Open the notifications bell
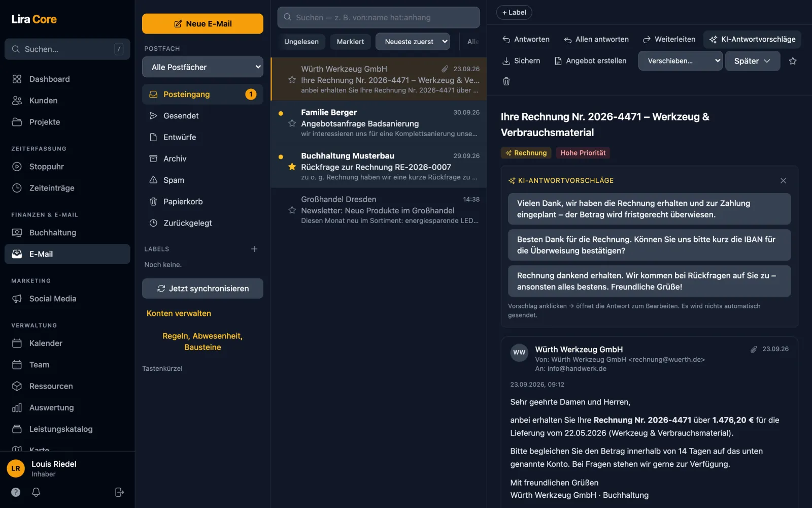 tap(36, 492)
